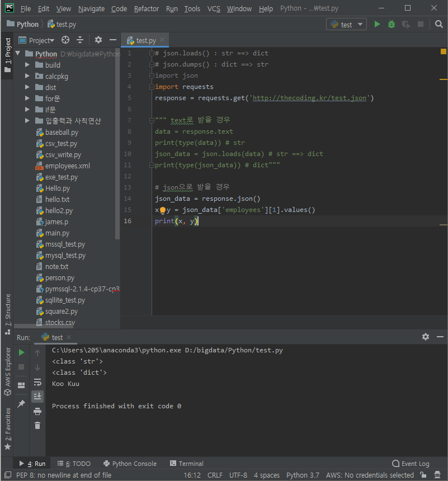Click the Down the Stack Trace arrow
Screen dimensions: 448x481
[37, 367]
